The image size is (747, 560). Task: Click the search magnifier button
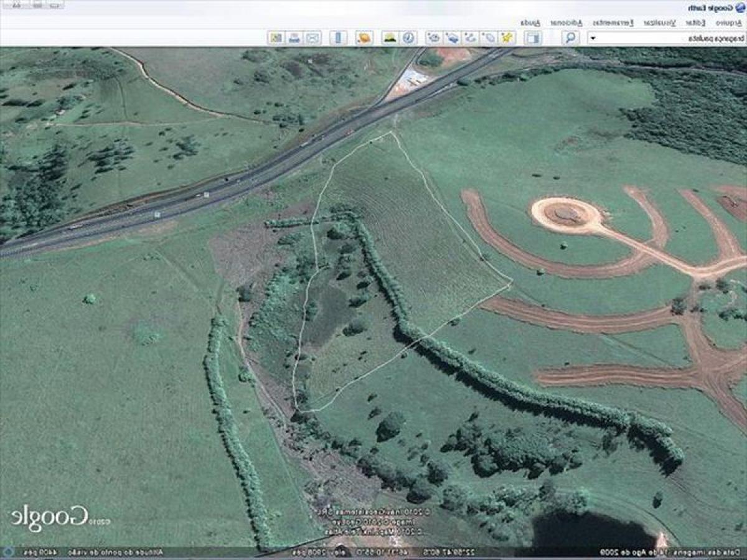coord(570,36)
